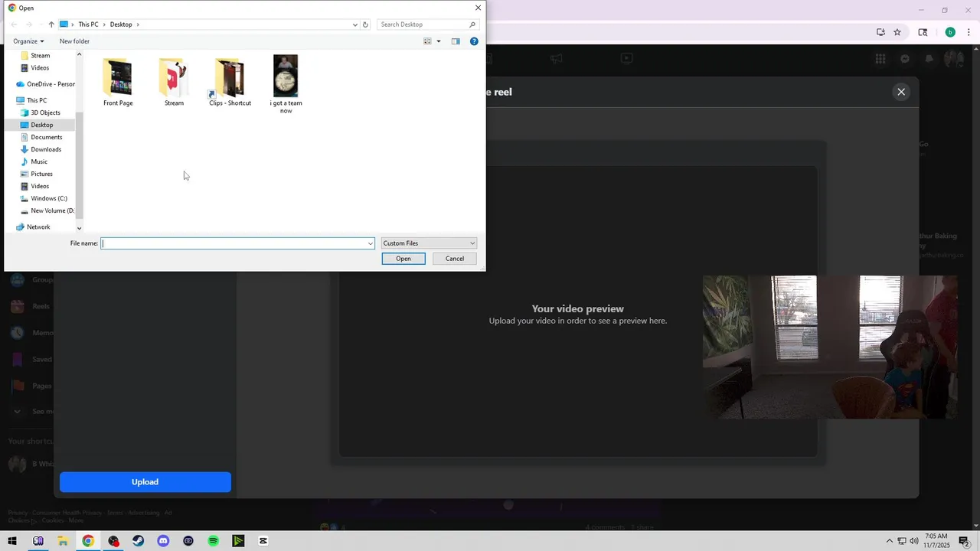Select Stream in the navigation tree
980x551 pixels.
point(41,56)
